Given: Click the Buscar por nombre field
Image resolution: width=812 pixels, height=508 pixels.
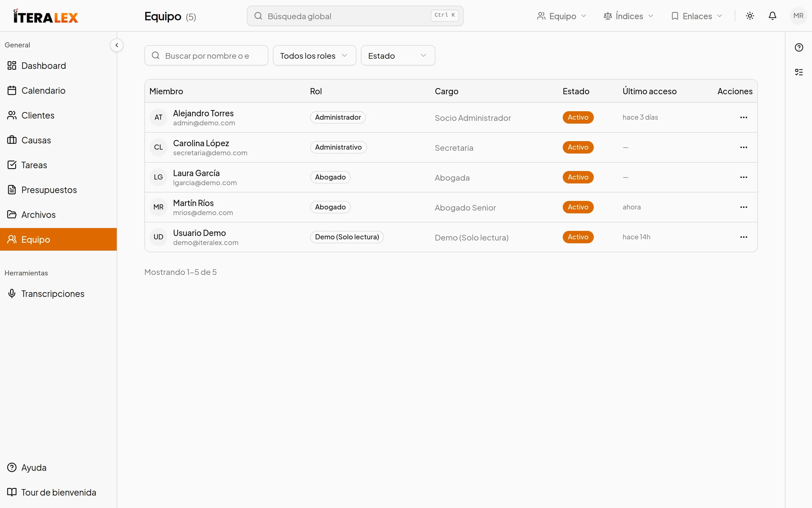Looking at the screenshot, I should pos(206,55).
